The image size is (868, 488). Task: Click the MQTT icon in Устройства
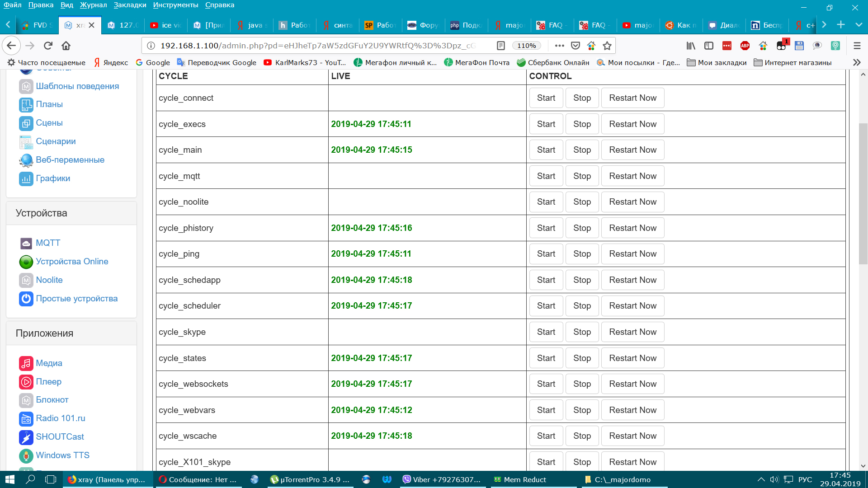point(26,243)
